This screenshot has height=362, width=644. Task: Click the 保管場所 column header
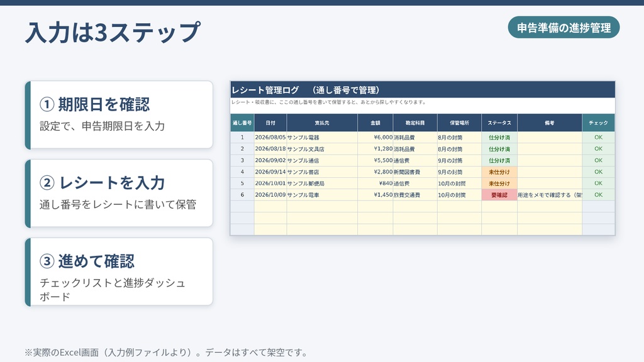tap(459, 123)
